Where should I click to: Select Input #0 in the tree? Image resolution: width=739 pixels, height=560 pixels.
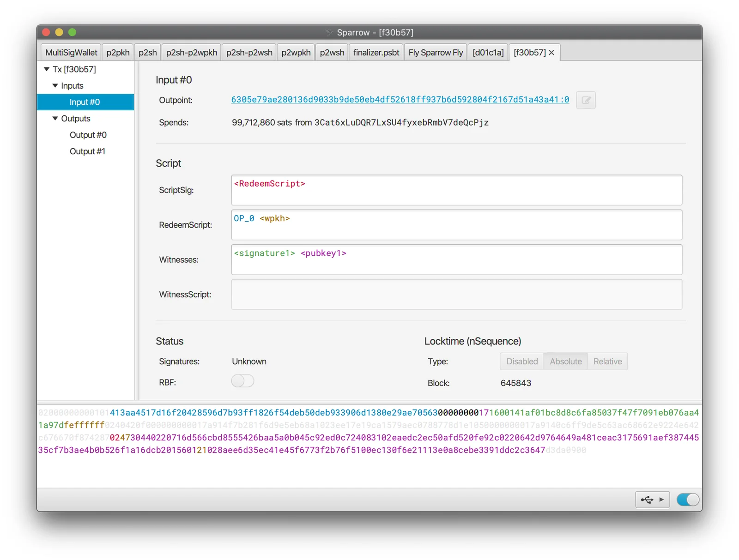(x=85, y=102)
